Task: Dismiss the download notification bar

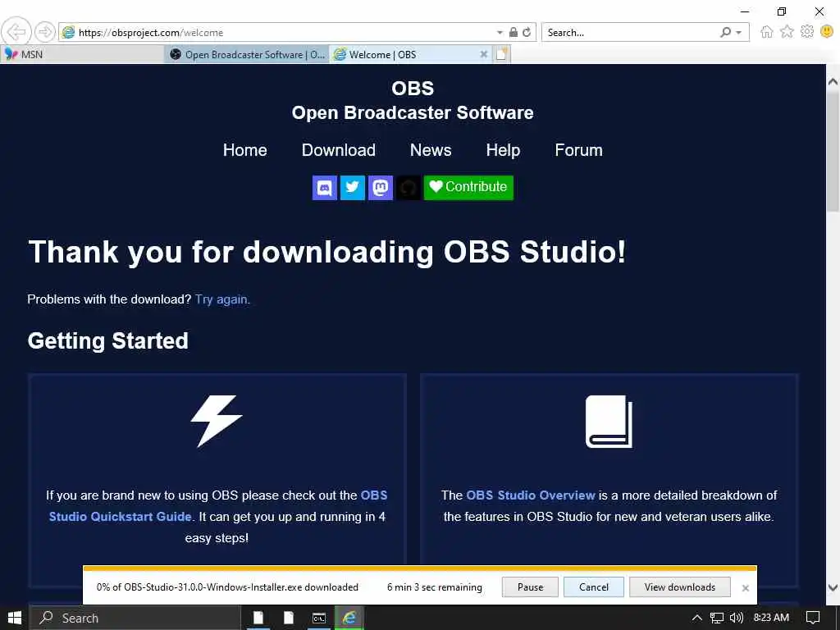Action: point(745,587)
